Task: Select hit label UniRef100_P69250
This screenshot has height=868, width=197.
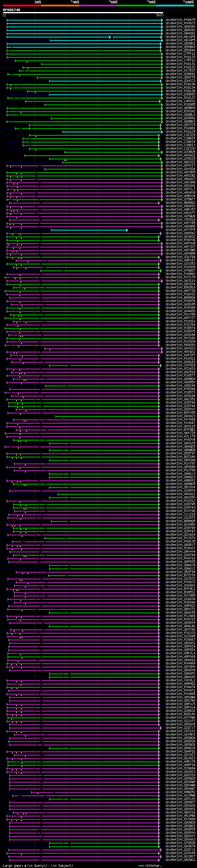Action: (180, 345)
